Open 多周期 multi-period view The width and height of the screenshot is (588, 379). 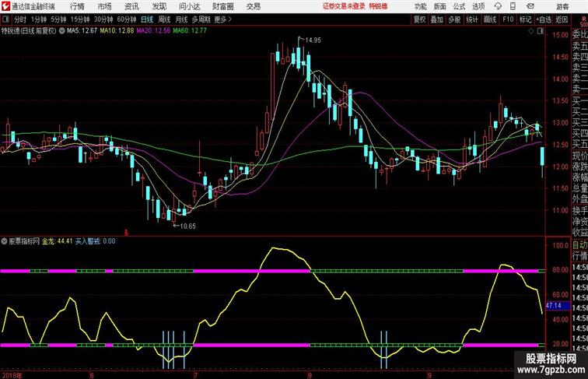[x=201, y=19]
